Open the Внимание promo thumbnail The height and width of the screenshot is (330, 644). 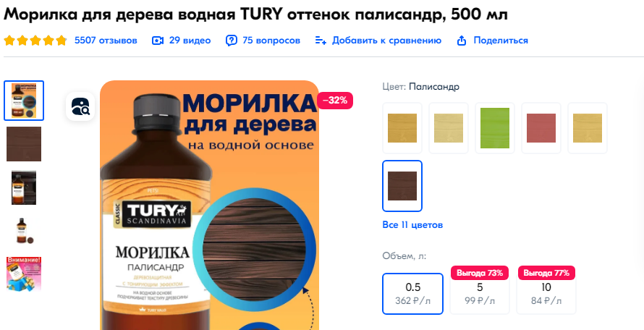point(24,274)
